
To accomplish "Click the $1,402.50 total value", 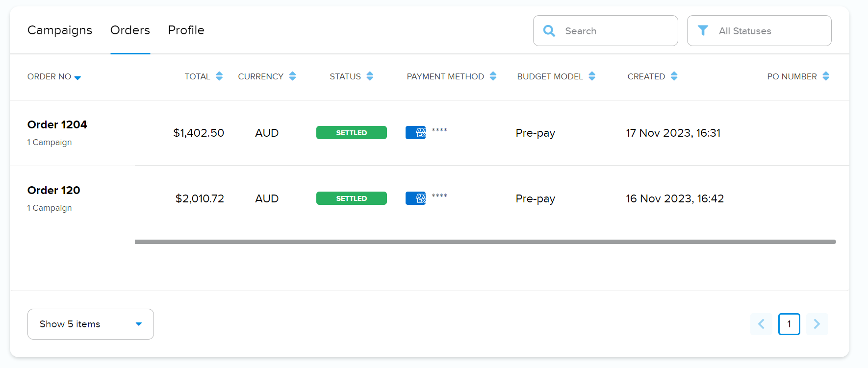I will 199,133.
